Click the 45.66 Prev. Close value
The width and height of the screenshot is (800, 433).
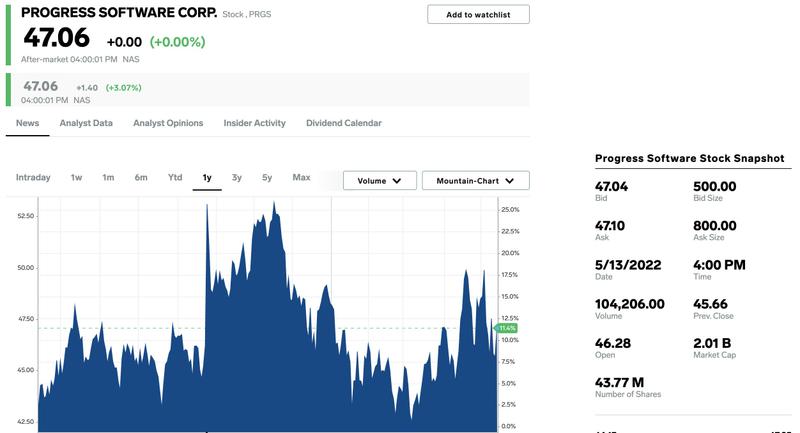click(710, 304)
